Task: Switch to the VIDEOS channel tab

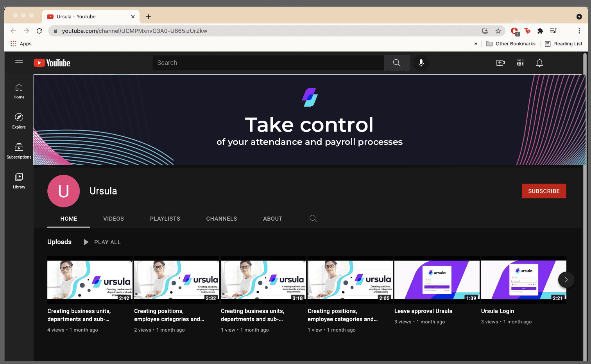Action: tap(113, 219)
